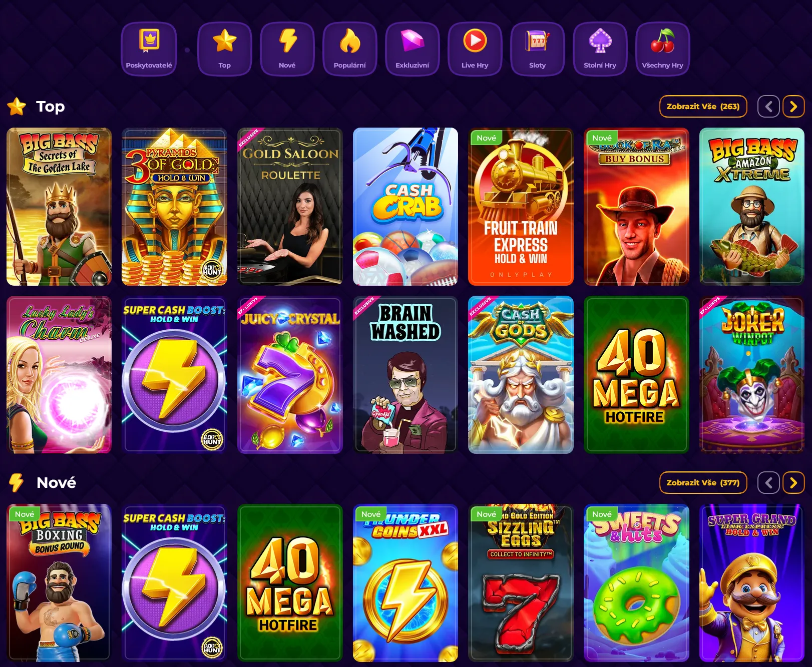This screenshot has width=812, height=667.
Task: Launch Gold Saloon Roulette game
Action: [290, 207]
